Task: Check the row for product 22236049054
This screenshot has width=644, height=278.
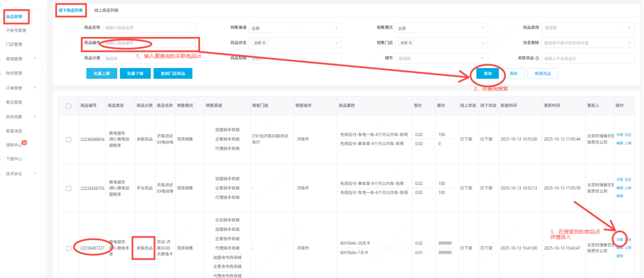Action: click(x=69, y=139)
